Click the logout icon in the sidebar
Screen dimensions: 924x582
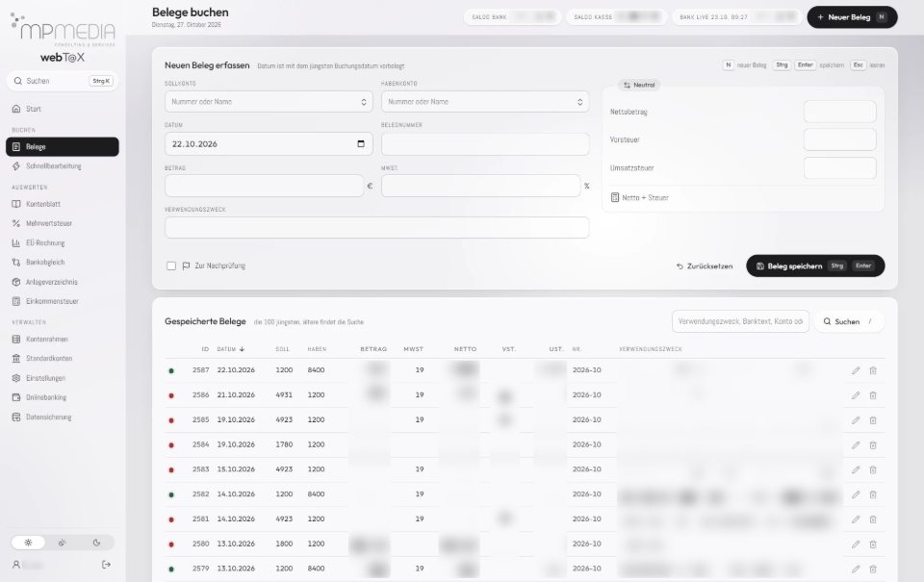(106, 565)
